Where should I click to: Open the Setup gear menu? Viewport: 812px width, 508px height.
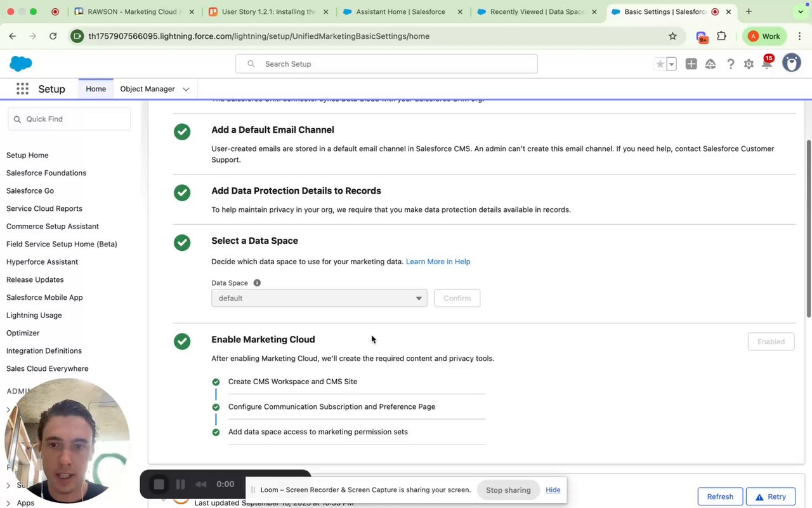coord(749,64)
